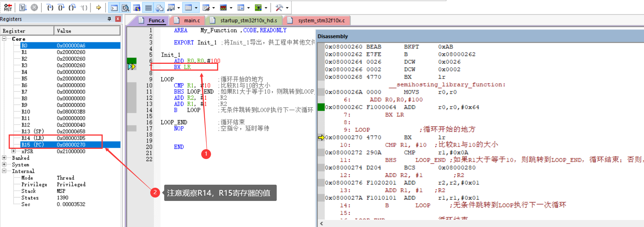This screenshot has height=227, width=644.
Task: Expand the Banked register group
Action: pos(4,158)
